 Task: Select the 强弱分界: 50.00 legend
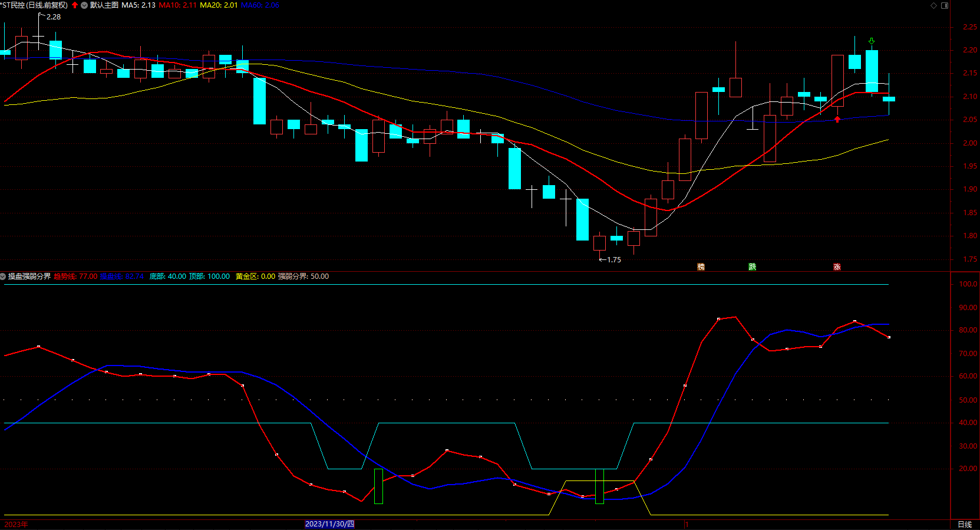(x=303, y=276)
